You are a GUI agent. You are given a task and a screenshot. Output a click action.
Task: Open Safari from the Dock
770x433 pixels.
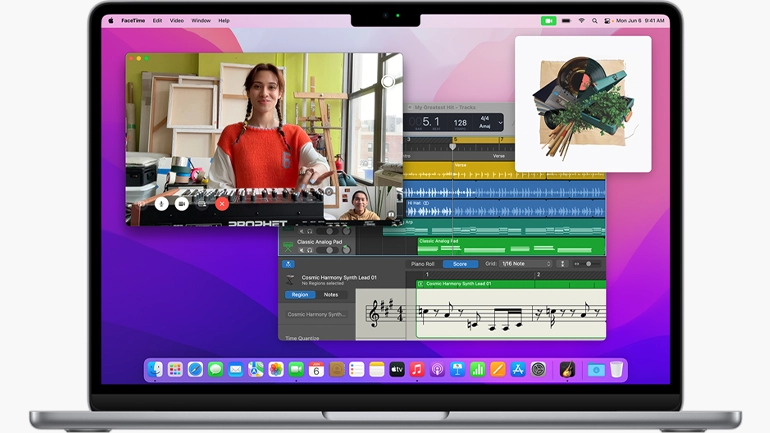tap(195, 369)
